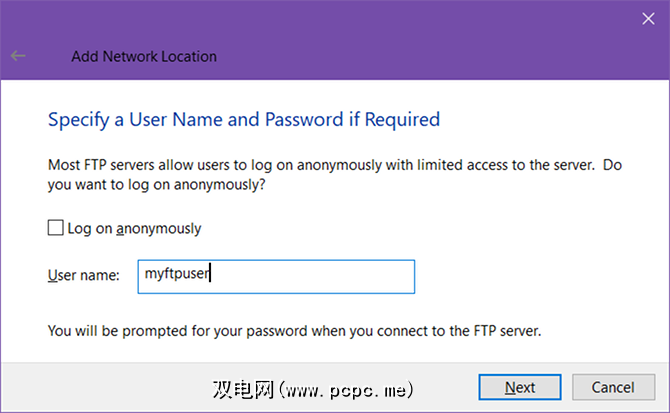670x413 pixels.
Task: Focus the User name text field
Action: pyautogui.click(x=275, y=276)
